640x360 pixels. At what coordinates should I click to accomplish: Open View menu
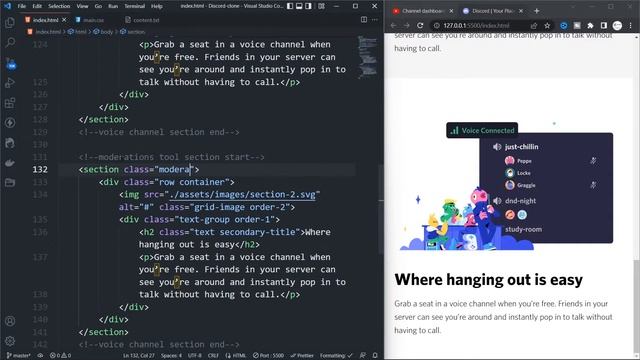[x=82, y=6]
